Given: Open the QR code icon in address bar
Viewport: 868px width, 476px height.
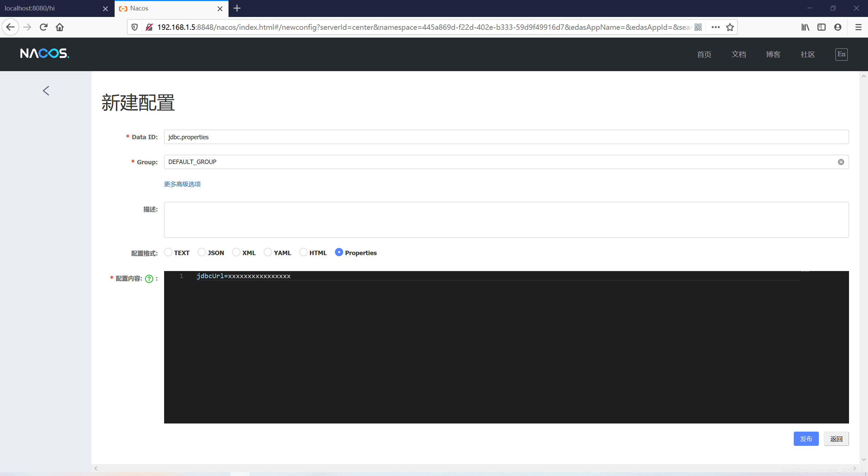Looking at the screenshot, I should (698, 27).
